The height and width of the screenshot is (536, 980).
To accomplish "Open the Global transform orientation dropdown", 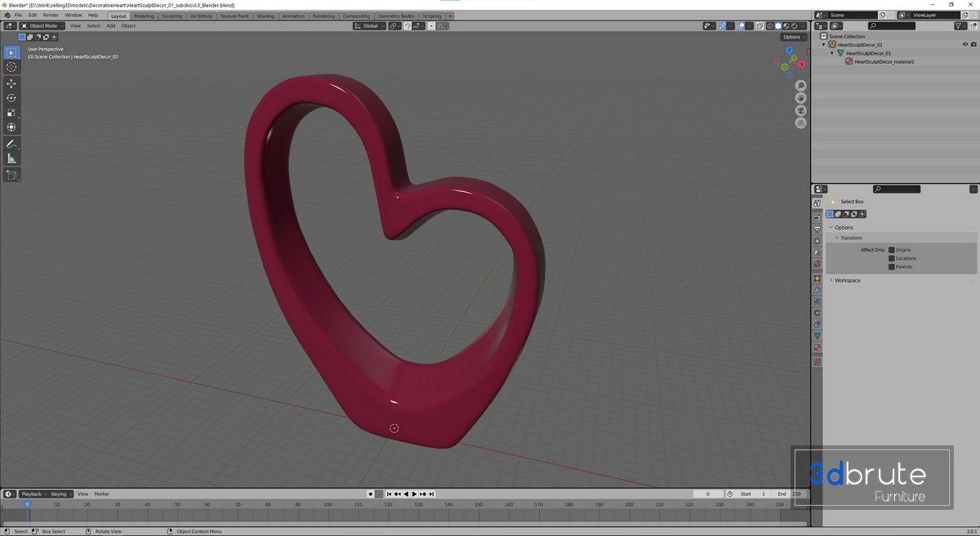I will click(x=371, y=26).
